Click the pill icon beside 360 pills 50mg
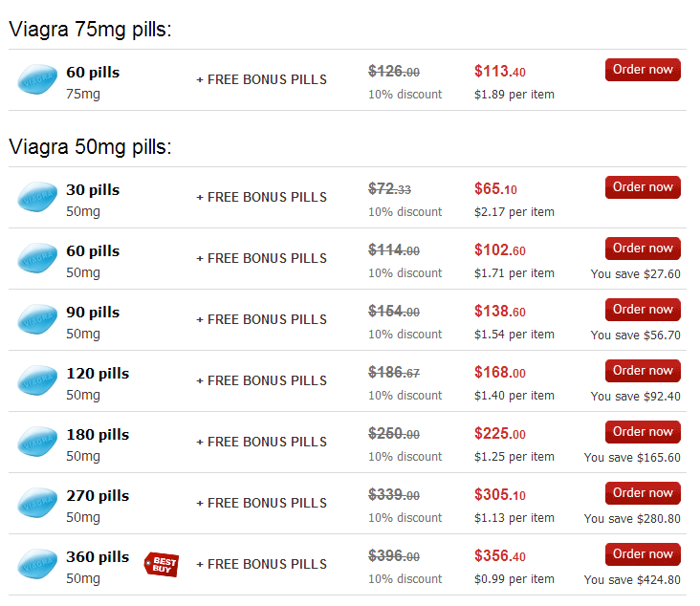This screenshot has height=606, width=700. [37, 564]
